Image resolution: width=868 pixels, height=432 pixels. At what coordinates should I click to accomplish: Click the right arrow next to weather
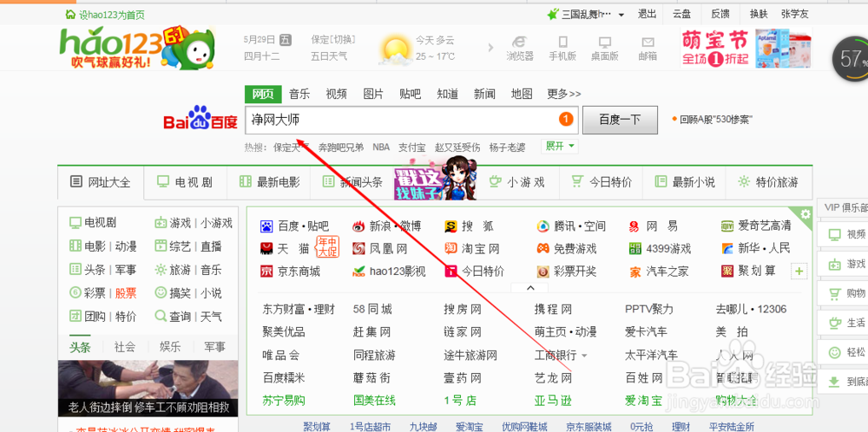[x=490, y=48]
